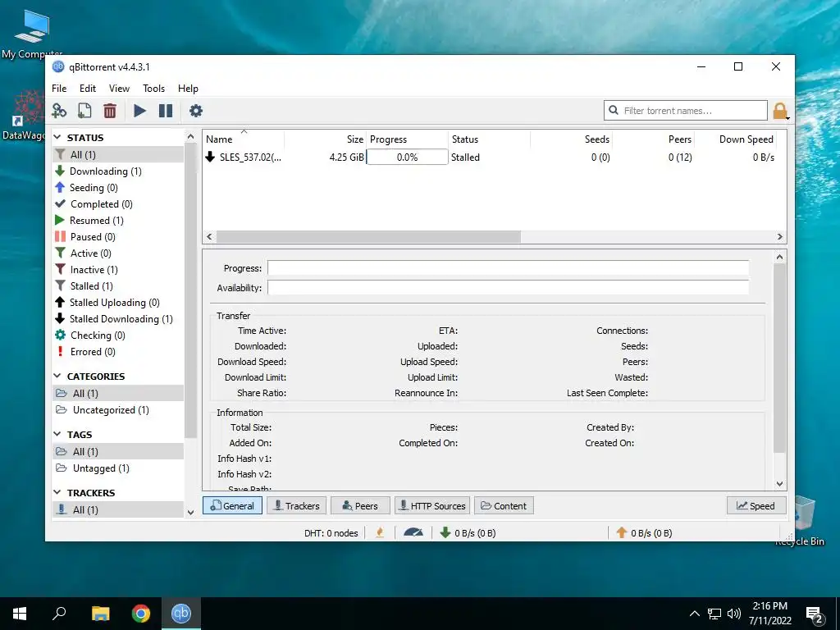The height and width of the screenshot is (630, 840).
Task: Click the Add Torrent File toolbar icon
Action: tap(84, 111)
